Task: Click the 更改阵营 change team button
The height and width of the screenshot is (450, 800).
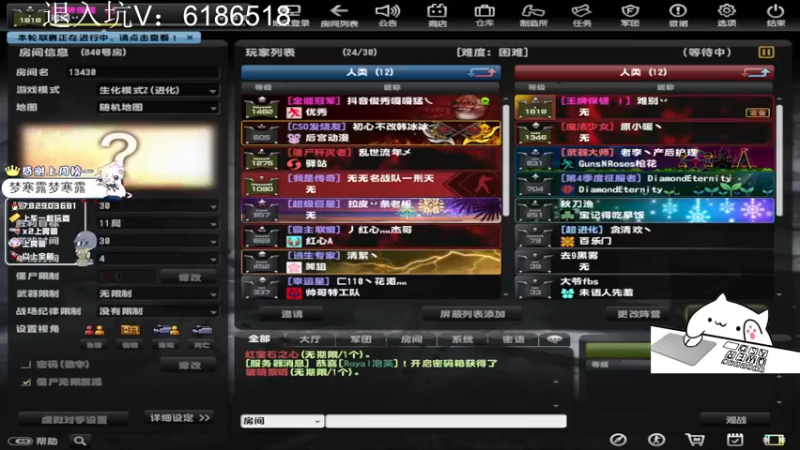Action: (639, 314)
